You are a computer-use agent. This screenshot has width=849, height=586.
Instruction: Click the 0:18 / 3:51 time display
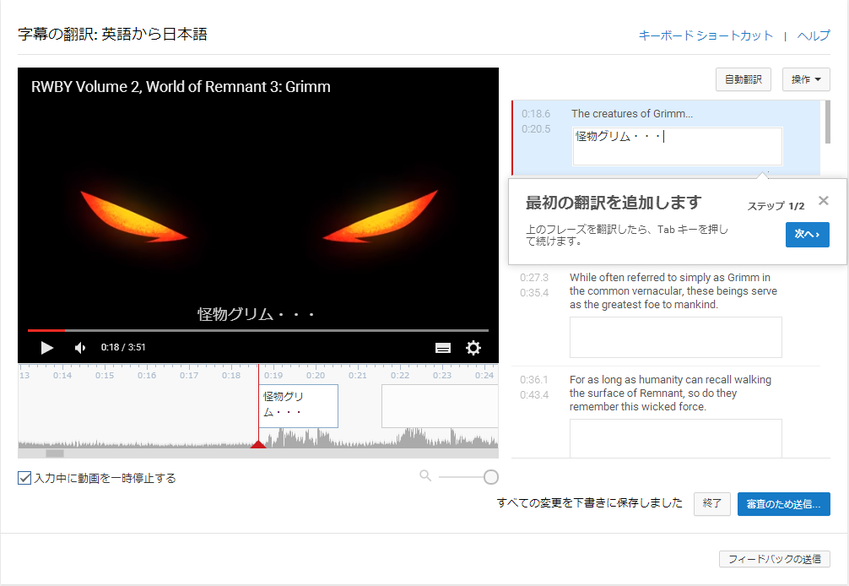coord(123,347)
